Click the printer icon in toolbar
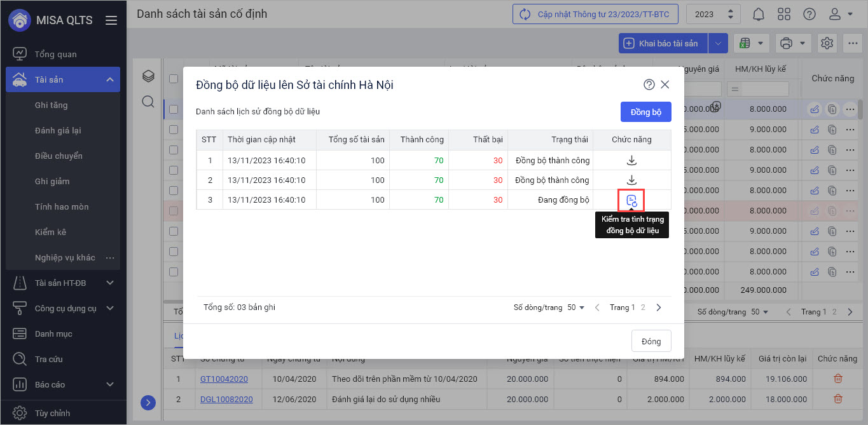868x425 pixels. tap(786, 43)
